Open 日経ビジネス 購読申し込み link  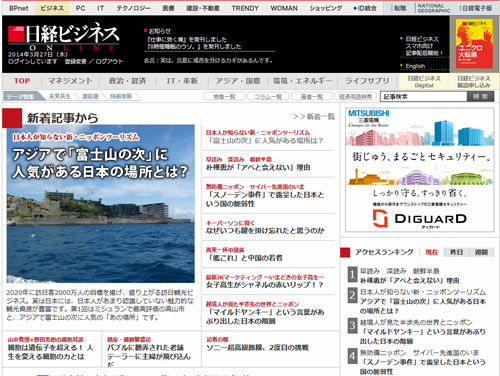(474, 82)
